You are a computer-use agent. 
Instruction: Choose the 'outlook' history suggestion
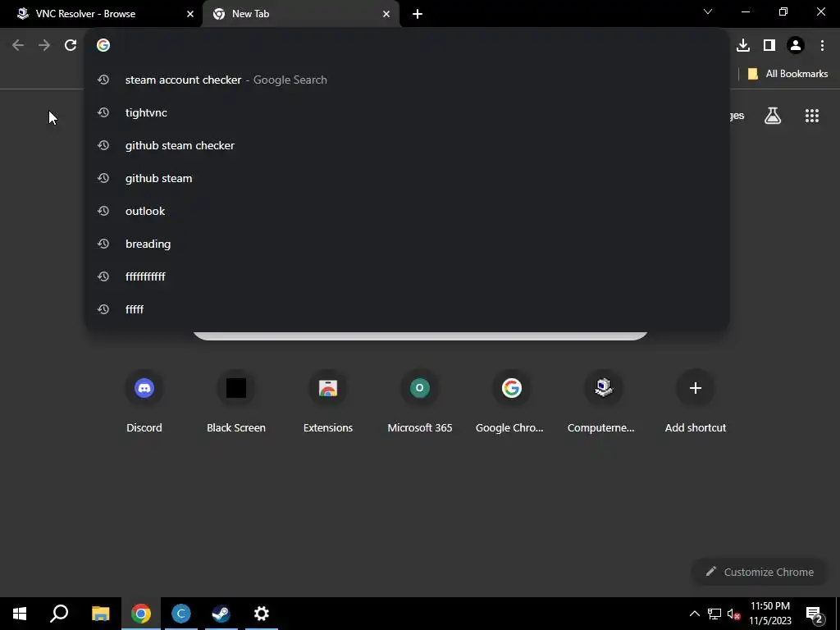point(407,211)
